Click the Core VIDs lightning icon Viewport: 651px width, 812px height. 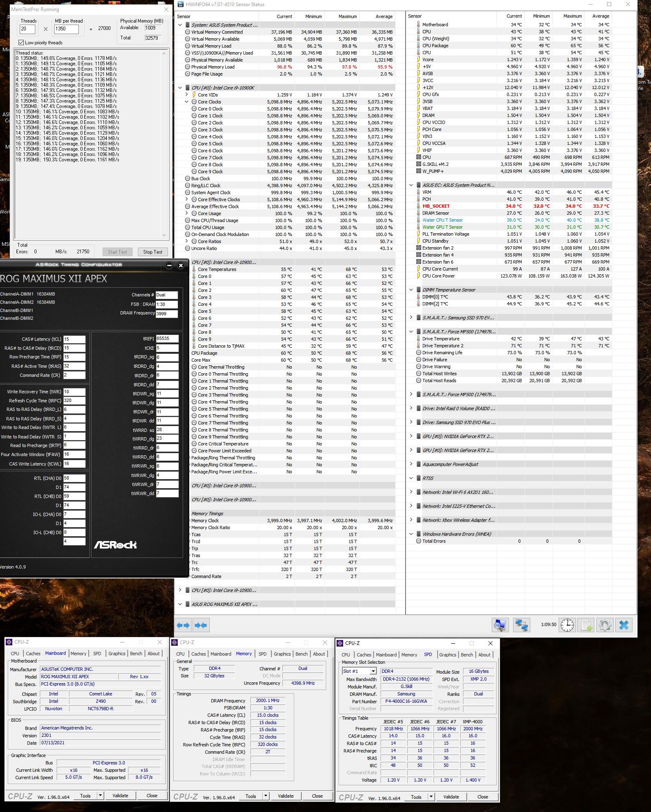pos(194,95)
